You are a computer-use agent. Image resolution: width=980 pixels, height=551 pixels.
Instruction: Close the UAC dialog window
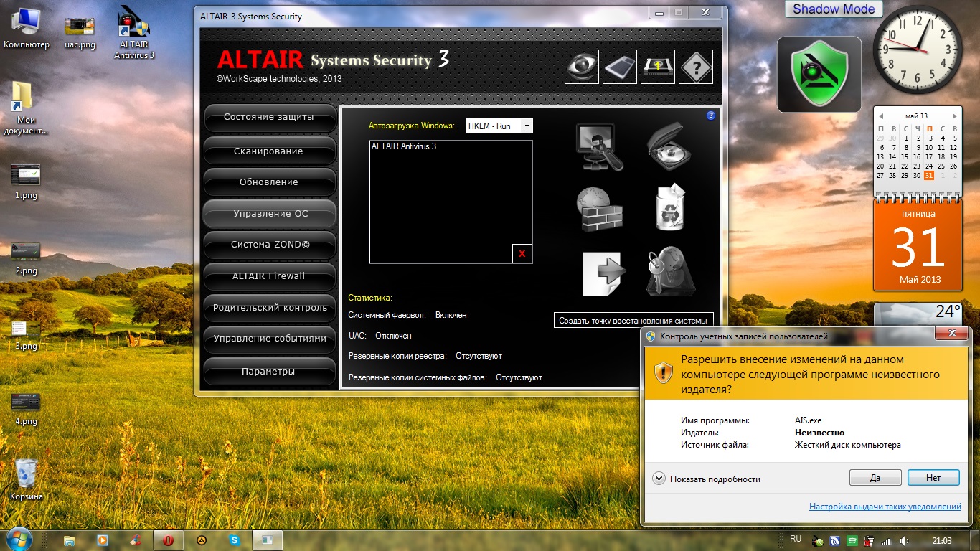click(x=952, y=334)
